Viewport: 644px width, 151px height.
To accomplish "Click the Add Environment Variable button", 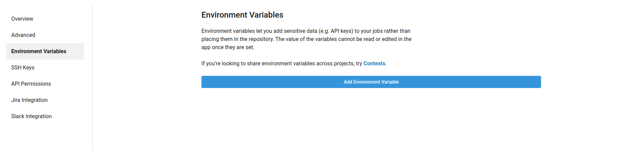I will pyautogui.click(x=371, y=82).
